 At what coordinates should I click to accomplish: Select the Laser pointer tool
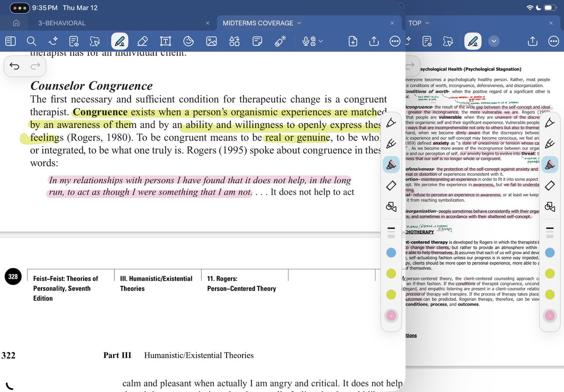point(281,41)
